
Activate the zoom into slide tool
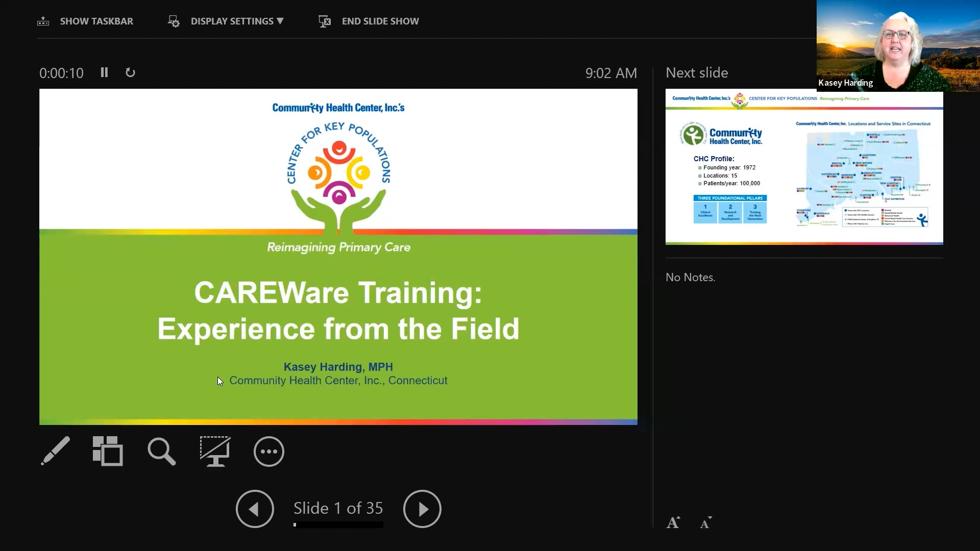161,452
